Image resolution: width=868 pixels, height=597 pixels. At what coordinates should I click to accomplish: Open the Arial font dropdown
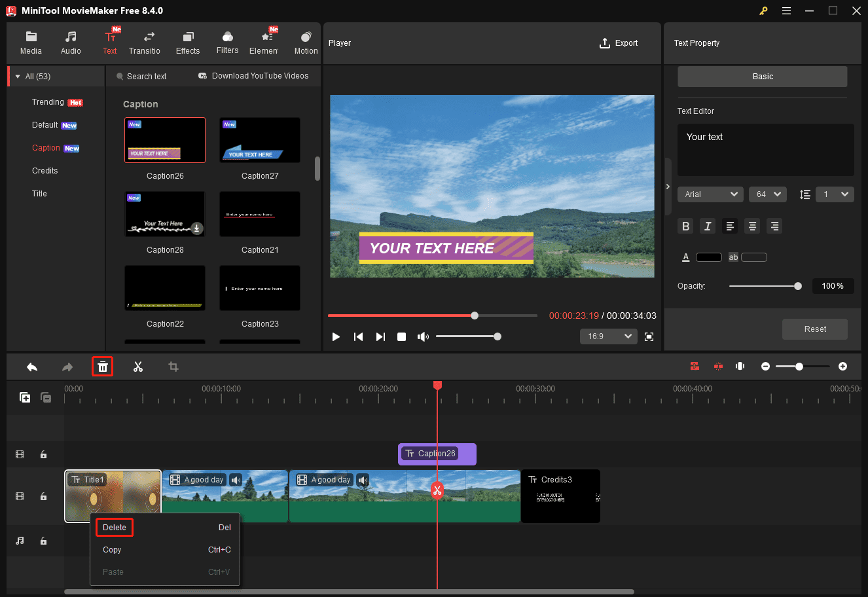(x=710, y=194)
